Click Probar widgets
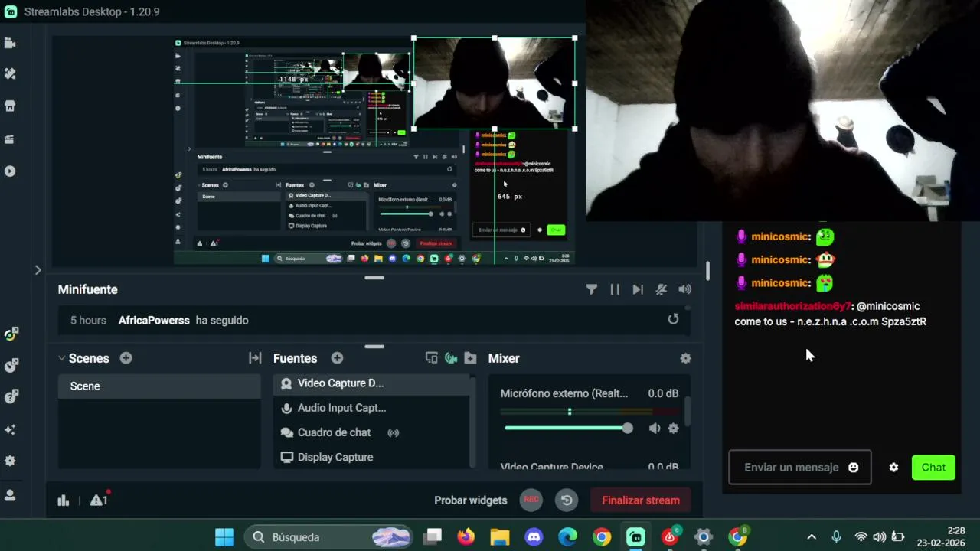This screenshot has height=551, width=980. (471, 500)
